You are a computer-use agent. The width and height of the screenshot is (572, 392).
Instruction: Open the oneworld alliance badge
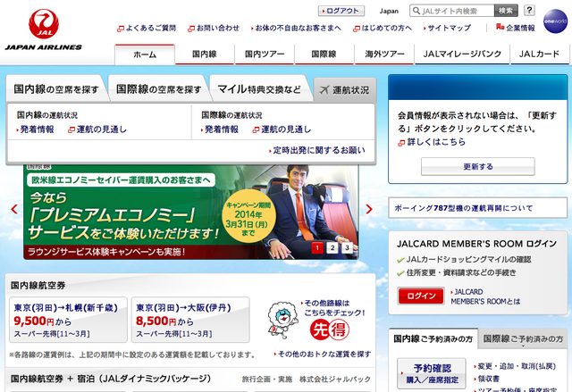(x=555, y=21)
